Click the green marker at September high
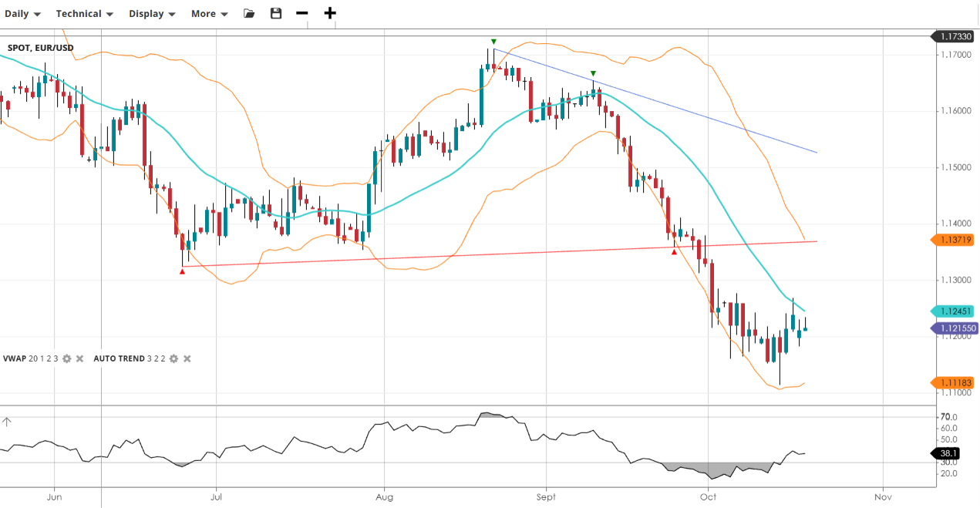Viewport: 980px width, 508px height. 593,72
